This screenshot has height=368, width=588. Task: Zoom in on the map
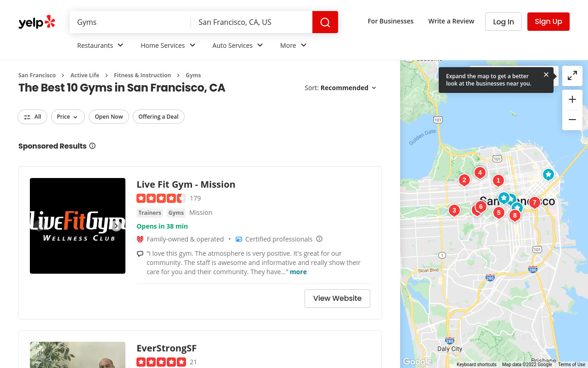pyautogui.click(x=572, y=100)
